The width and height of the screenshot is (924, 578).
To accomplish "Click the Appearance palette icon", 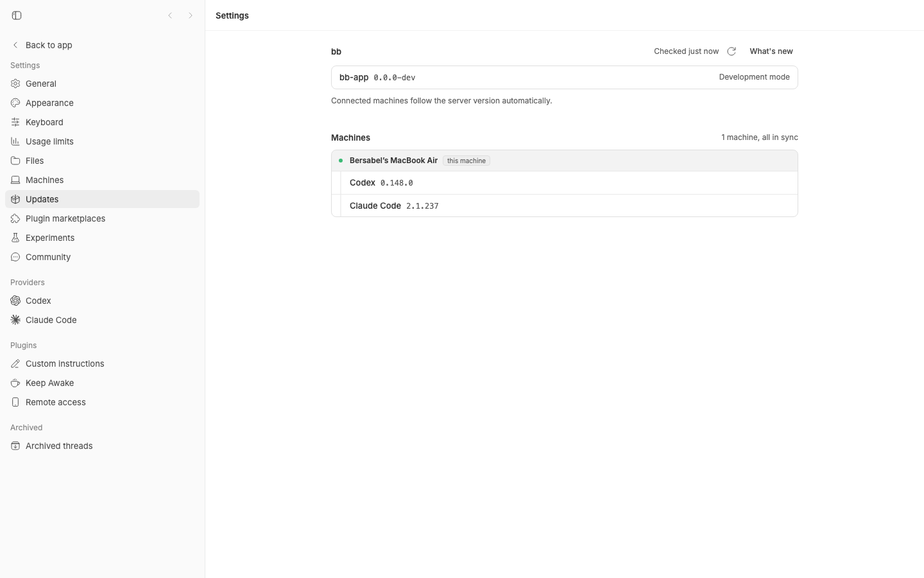I will pos(15,103).
